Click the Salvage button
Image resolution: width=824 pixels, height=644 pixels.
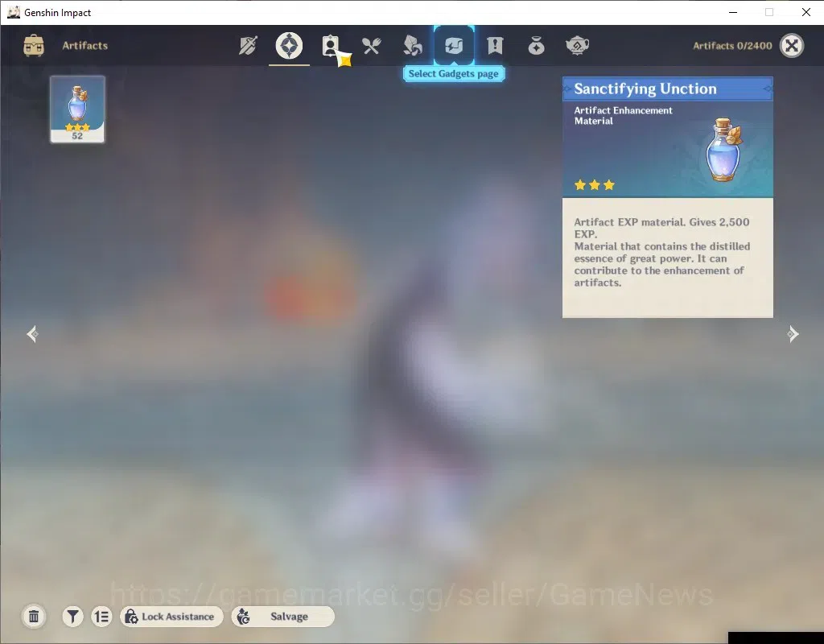(282, 616)
